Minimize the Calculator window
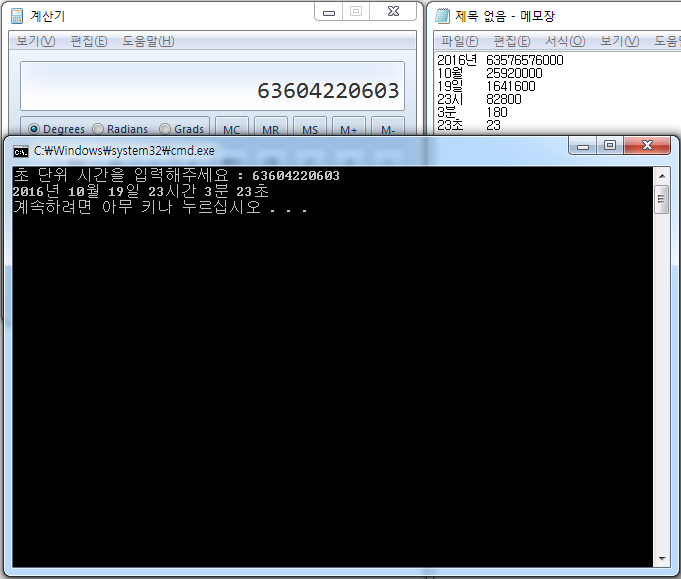This screenshot has width=681, height=579. 329,12
